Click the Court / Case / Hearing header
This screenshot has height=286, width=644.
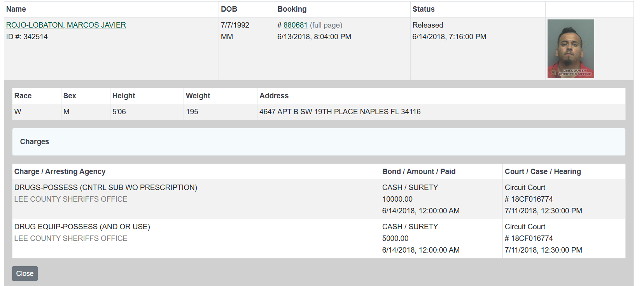542,171
